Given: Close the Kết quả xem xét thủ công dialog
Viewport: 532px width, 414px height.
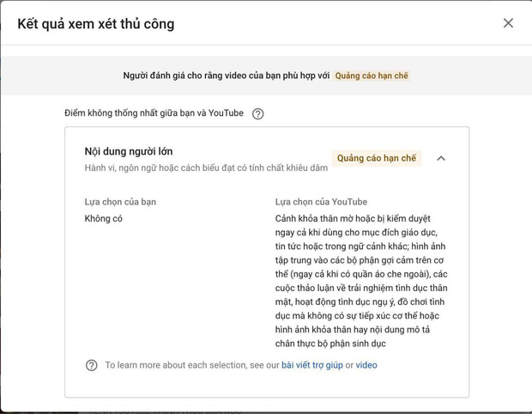Looking at the screenshot, I should (508, 23).
